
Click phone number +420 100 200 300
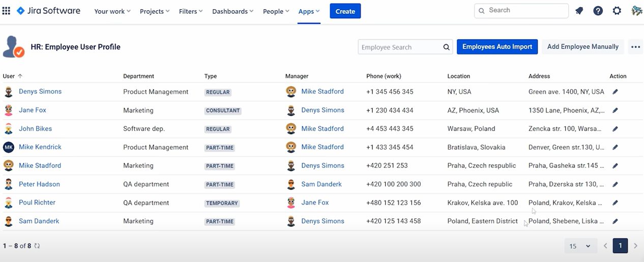coord(394,184)
